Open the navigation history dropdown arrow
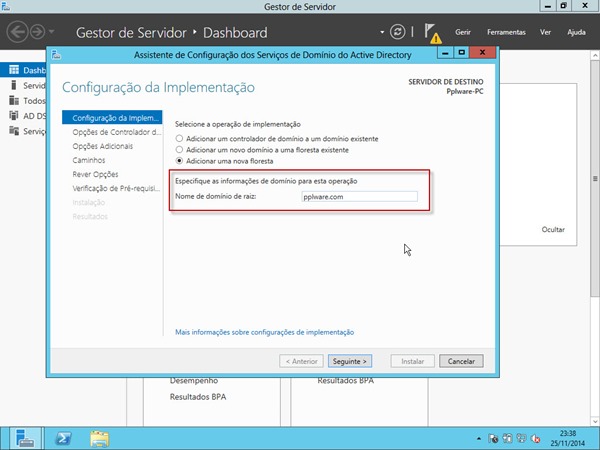Screen dimensions: 600x450 point(52,32)
